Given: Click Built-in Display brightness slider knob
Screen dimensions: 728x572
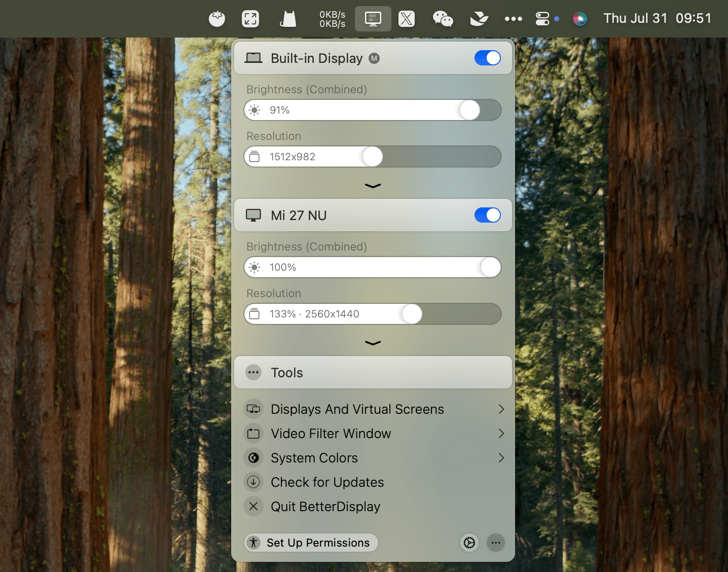Looking at the screenshot, I should 469,110.
